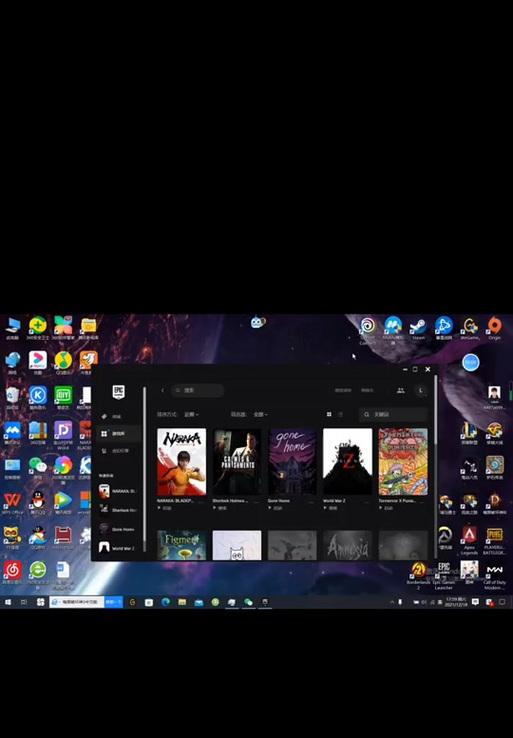Screen dimensions: 513x738
Task: Click the launcher sidebar vertical scrollbar
Action: [144, 468]
